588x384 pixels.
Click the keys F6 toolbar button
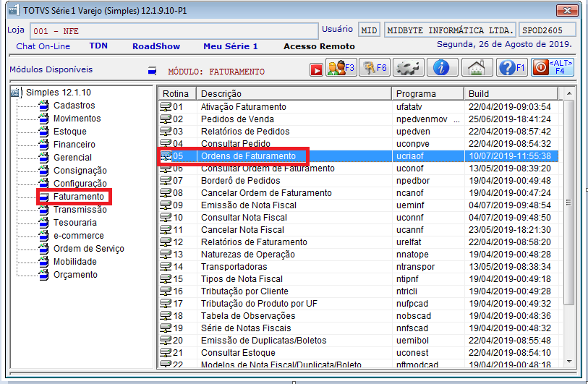click(375, 68)
